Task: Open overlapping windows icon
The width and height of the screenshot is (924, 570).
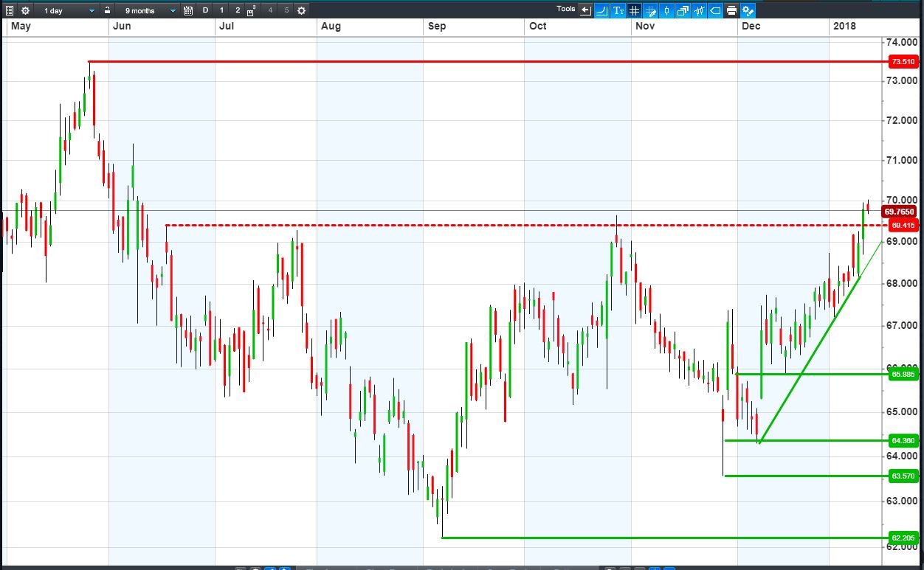Action: (683, 10)
